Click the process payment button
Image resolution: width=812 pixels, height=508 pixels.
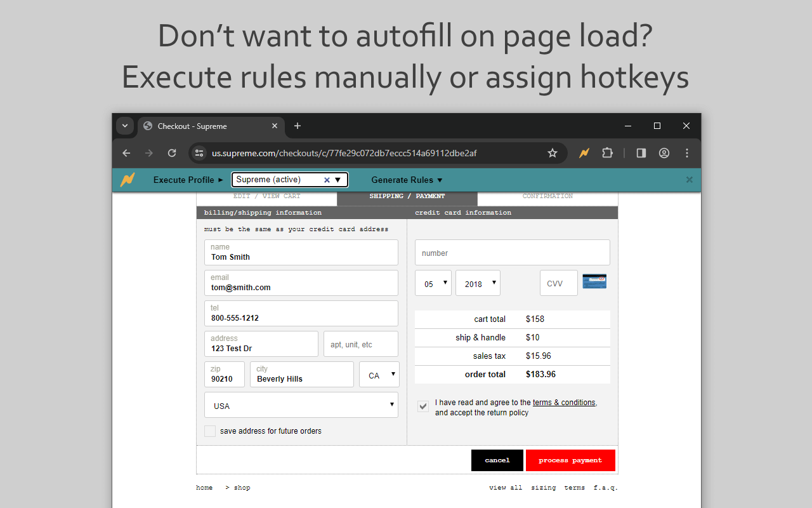(x=570, y=460)
